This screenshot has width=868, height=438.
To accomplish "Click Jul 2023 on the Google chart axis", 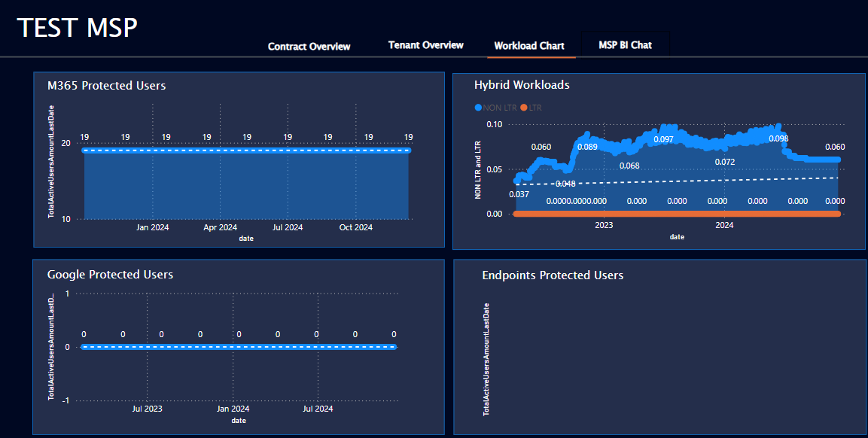I will point(147,409).
